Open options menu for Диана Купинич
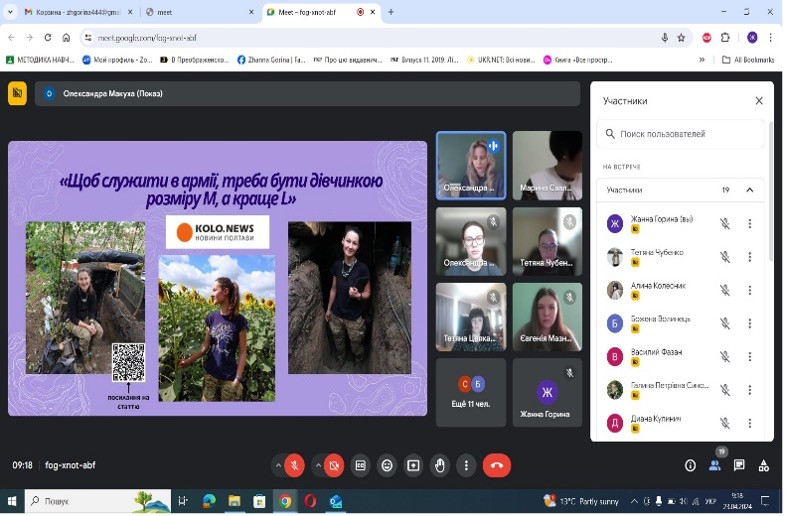This screenshot has height=516, width=785. pyautogui.click(x=750, y=423)
